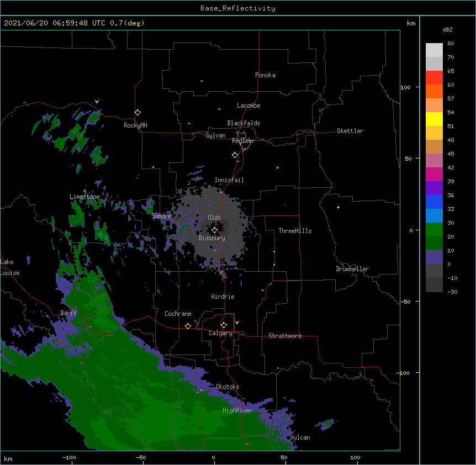Click the purple 10 dBZ legend swatch
This screenshot has height=465, width=476.
tap(434, 257)
